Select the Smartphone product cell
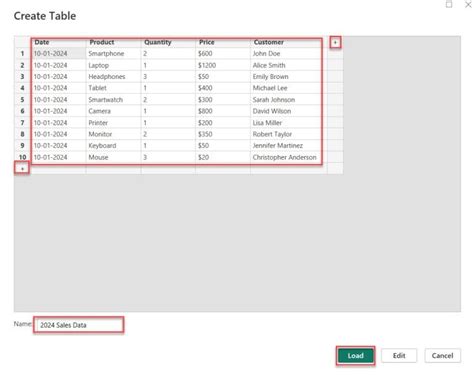The image size is (474, 375). click(113, 53)
